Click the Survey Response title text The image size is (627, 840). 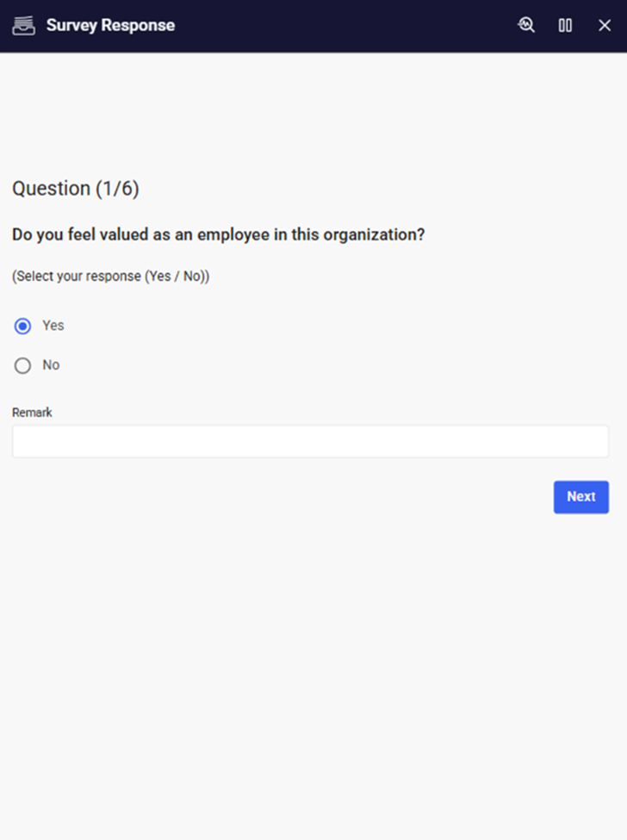tap(110, 26)
